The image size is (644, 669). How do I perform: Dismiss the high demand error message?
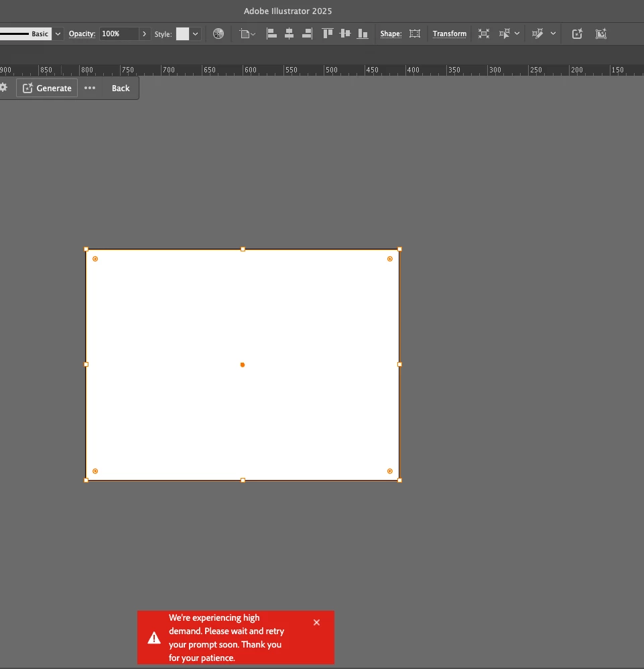click(x=316, y=623)
